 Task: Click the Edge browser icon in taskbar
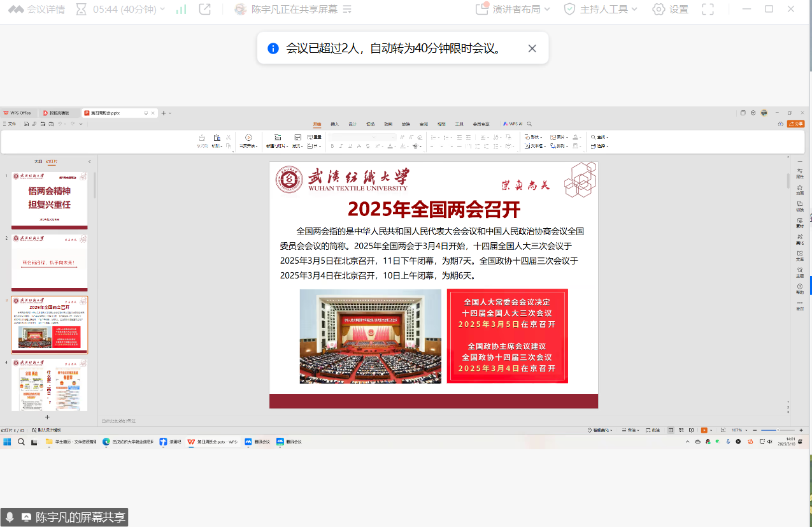pos(106,442)
